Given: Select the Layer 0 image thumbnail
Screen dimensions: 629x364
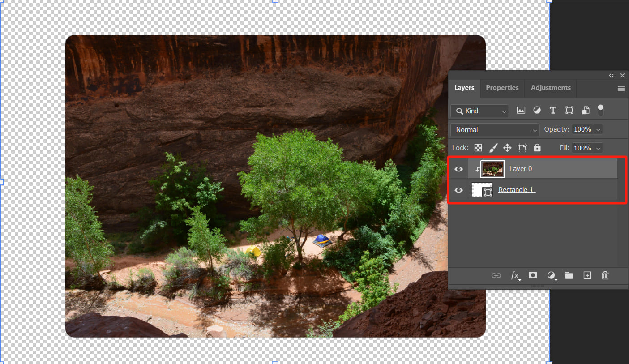Looking at the screenshot, I should [492, 169].
